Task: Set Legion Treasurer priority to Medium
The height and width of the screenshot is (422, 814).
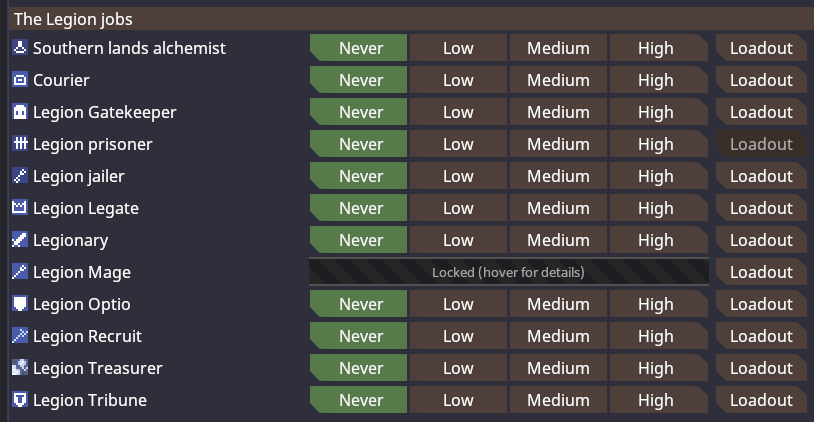Action: [x=558, y=368]
